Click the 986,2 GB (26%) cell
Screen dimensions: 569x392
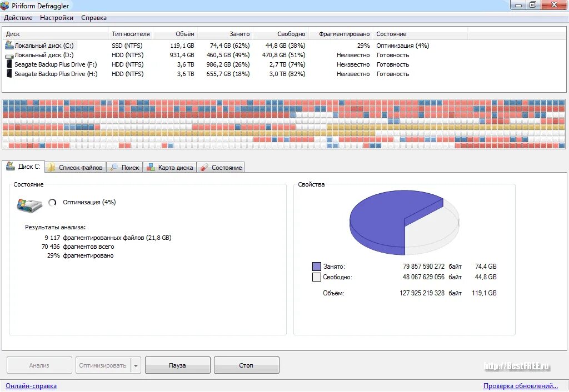[x=228, y=64]
